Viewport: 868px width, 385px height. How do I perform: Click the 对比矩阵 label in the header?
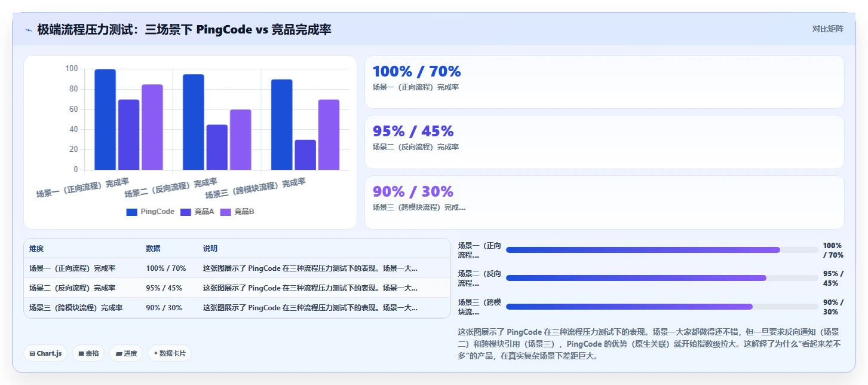click(827, 29)
